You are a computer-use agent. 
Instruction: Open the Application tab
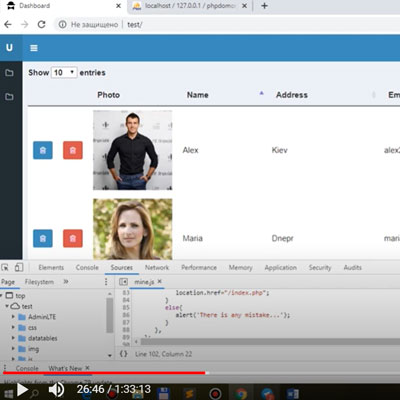pyautogui.click(x=281, y=267)
